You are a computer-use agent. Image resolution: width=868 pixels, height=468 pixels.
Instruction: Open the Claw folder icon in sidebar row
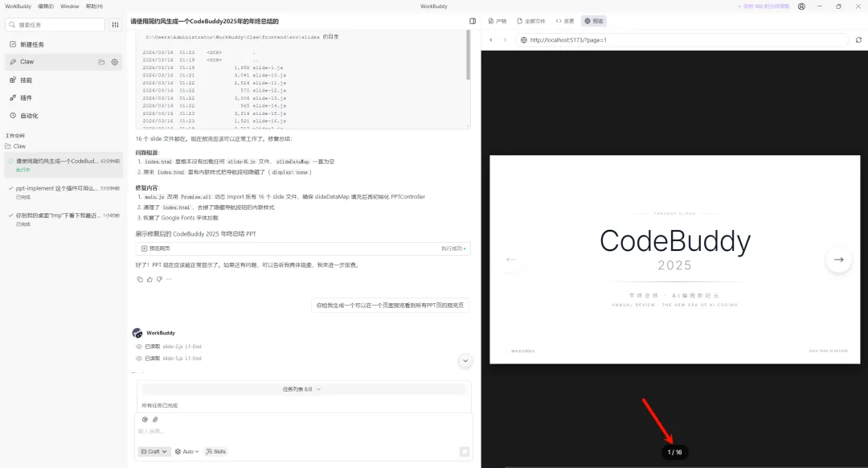click(101, 62)
